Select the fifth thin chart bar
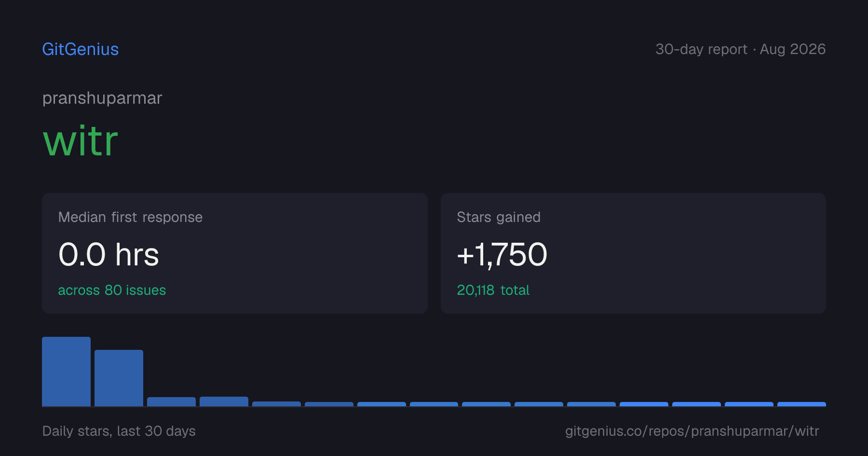Screen dimensions: 868x456 pyautogui.click(x=276, y=404)
